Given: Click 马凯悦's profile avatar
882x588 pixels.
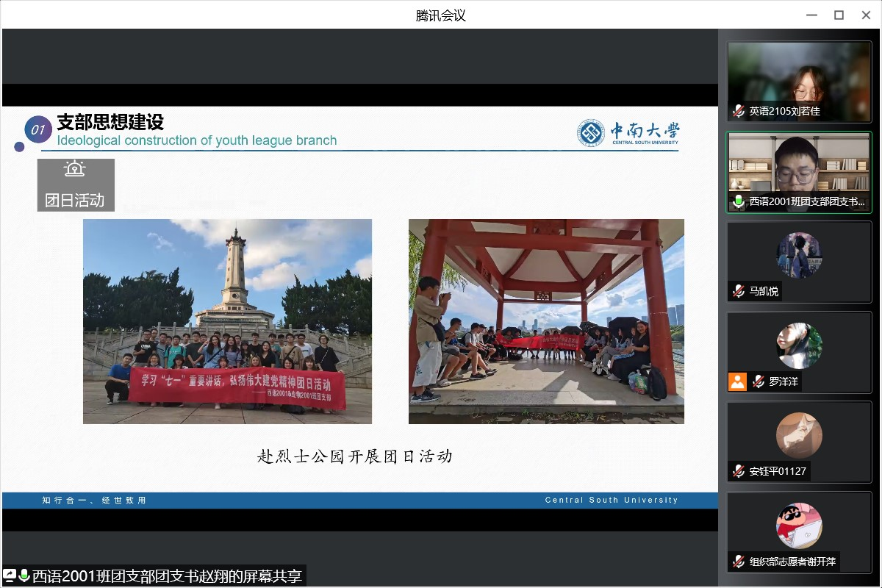Looking at the screenshot, I should (x=799, y=255).
